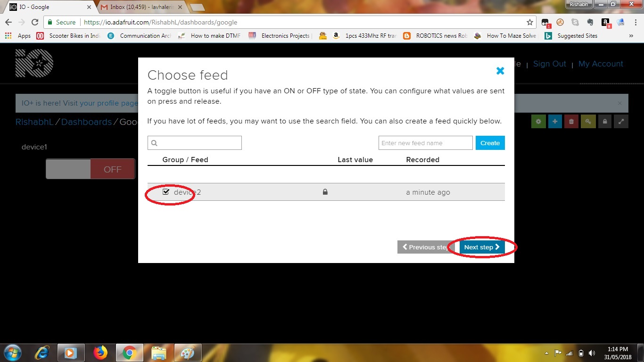Click the Evernote elephant extension icon

pos(590,22)
